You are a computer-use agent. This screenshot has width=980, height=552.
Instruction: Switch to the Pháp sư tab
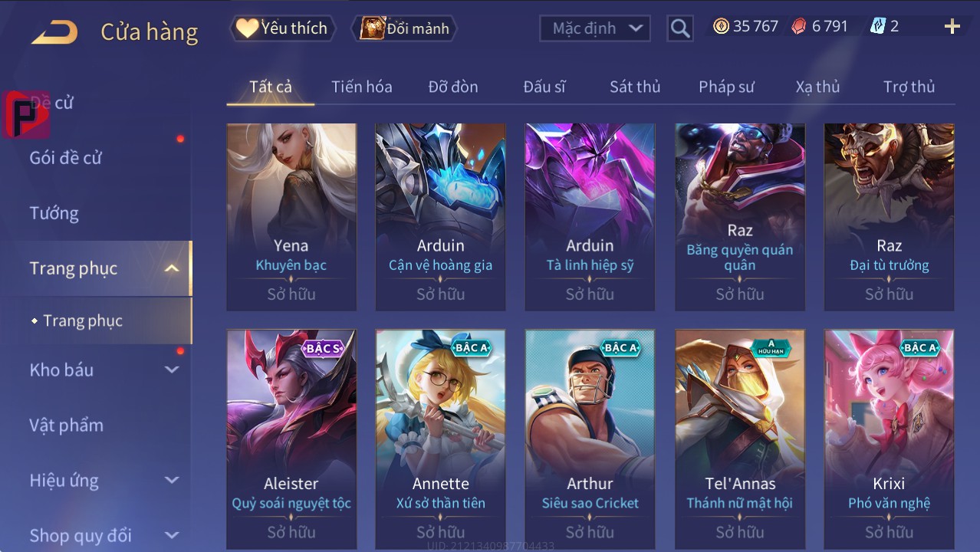[x=726, y=87]
